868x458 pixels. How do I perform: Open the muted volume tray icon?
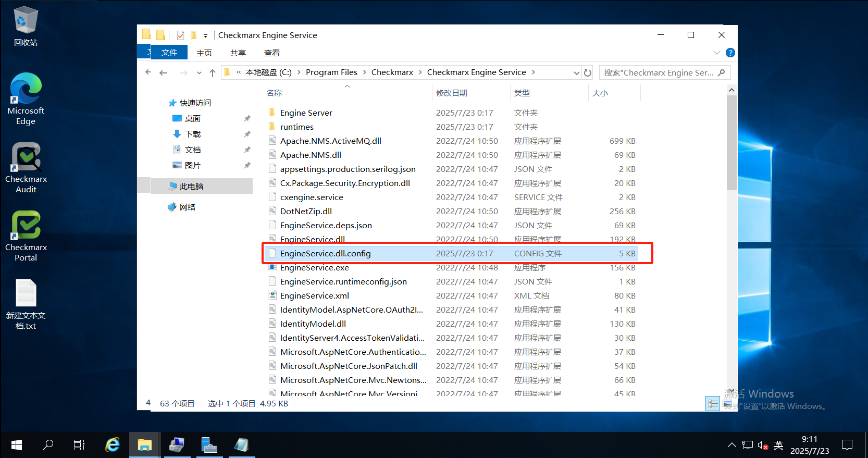(x=763, y=445)
